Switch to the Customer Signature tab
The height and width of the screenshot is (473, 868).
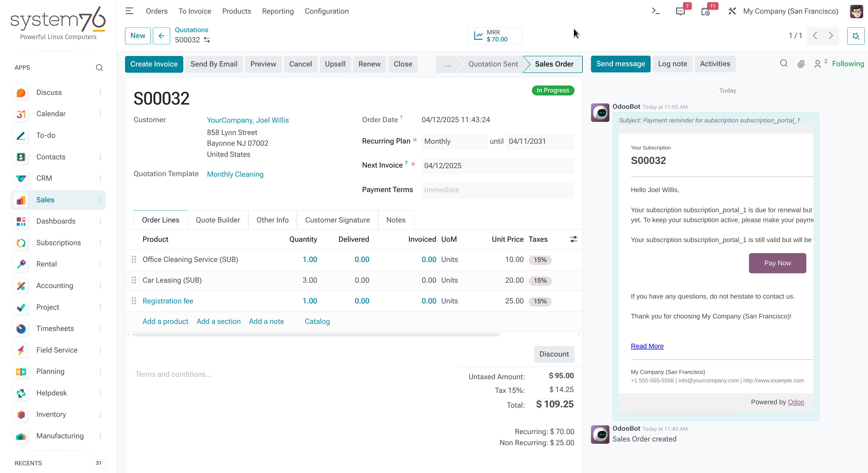(338, 220)
